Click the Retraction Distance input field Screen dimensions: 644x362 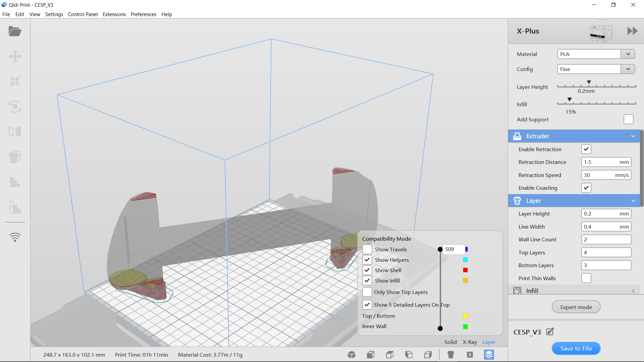coord(600,162)
